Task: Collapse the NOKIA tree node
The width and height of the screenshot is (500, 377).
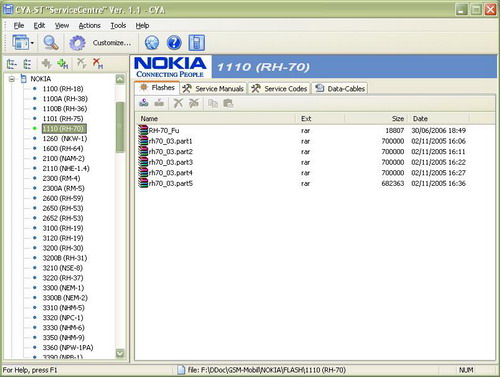Action: click(12, 79)
